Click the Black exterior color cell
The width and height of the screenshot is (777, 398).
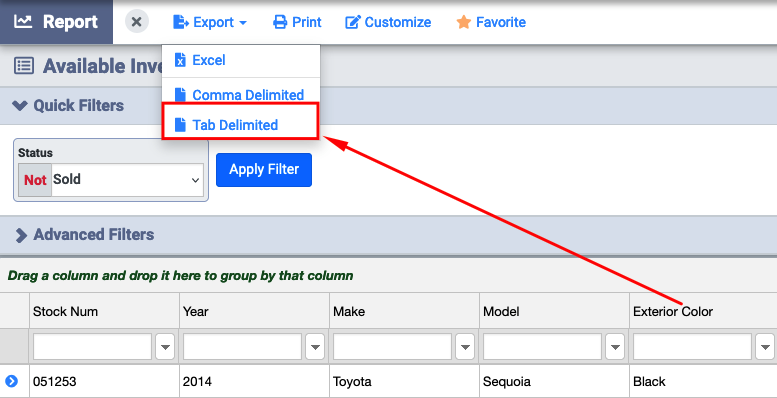[704, 382]
